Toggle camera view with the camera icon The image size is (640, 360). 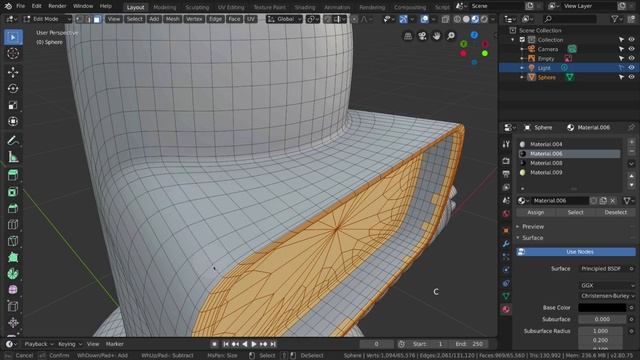coord(422,36)
